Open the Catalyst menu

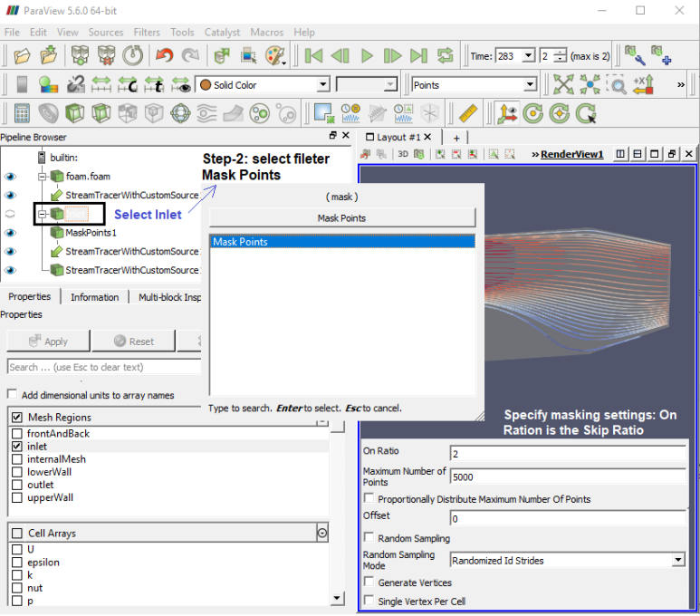222,33
